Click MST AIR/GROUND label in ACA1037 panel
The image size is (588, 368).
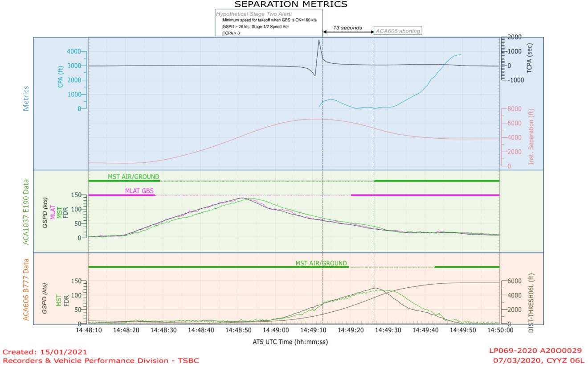[133, 177]
